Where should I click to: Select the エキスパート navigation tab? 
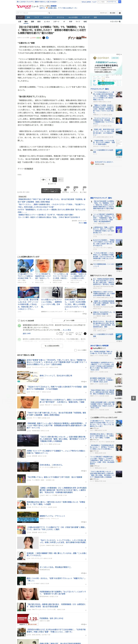point(48,17)
